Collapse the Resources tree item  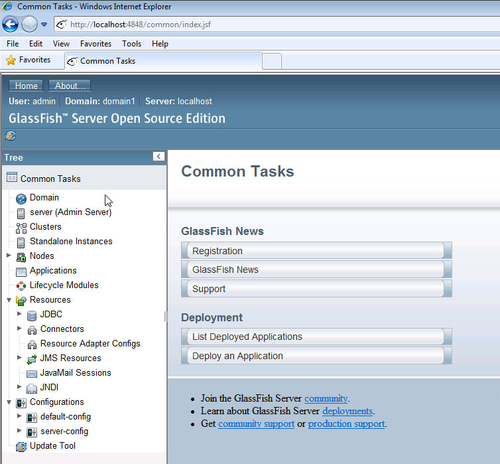[9, 300]
